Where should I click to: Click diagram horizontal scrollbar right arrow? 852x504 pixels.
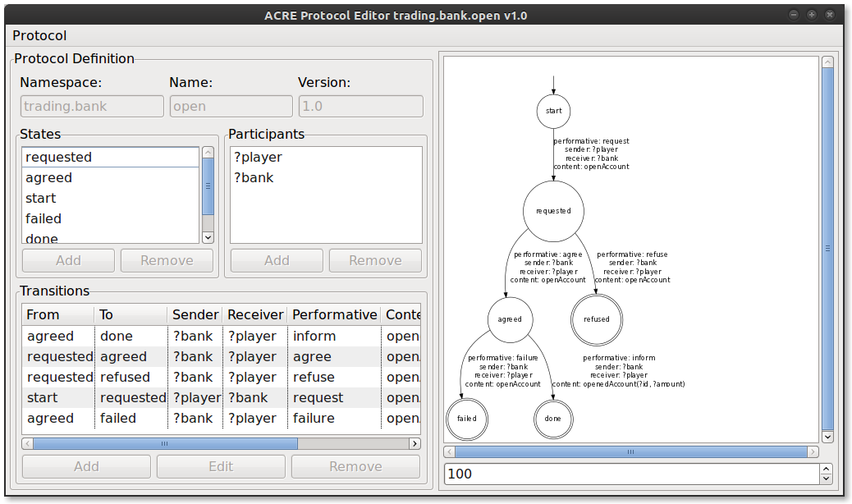tap(813, 451)
